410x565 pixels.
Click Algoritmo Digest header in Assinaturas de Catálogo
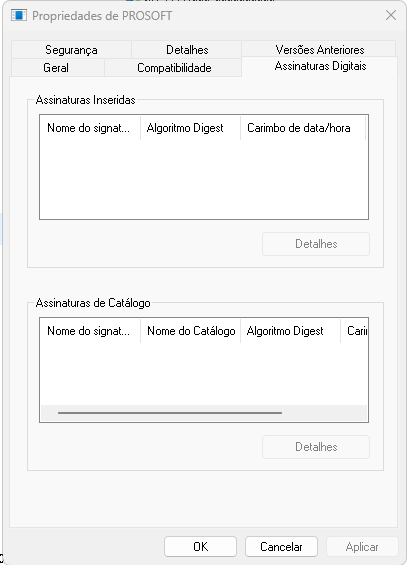click(x=290, y=331)
